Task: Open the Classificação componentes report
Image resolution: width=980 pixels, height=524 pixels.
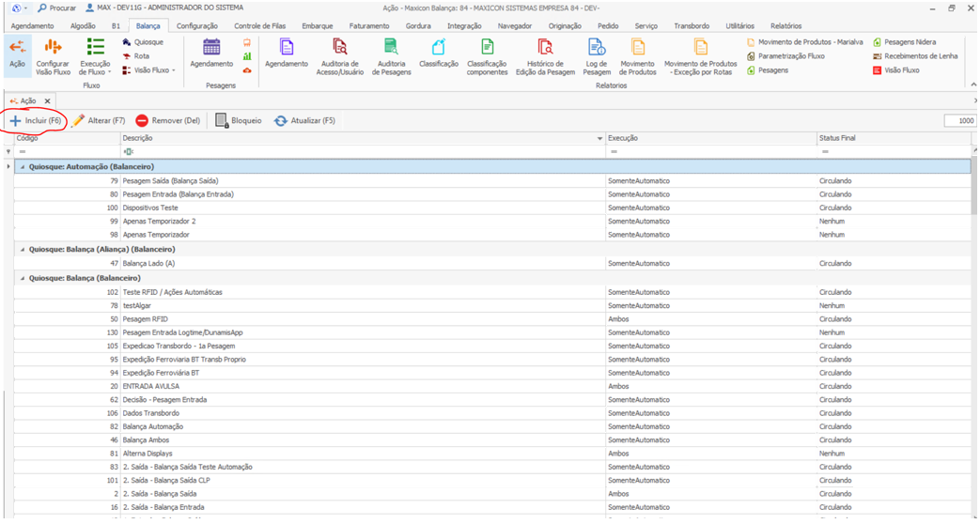Action: tap(487, 56)
